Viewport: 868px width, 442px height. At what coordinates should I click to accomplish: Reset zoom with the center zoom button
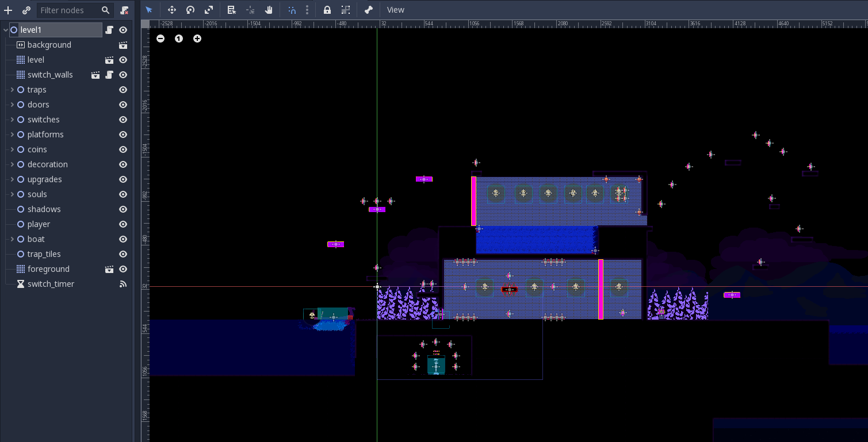(x=179, y=39)
